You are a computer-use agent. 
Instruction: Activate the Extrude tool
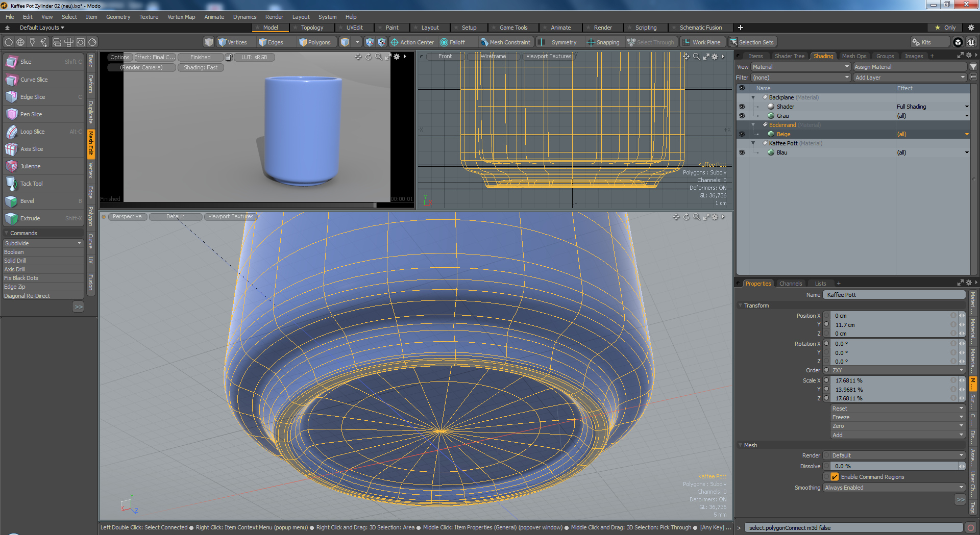pos(30,218)
